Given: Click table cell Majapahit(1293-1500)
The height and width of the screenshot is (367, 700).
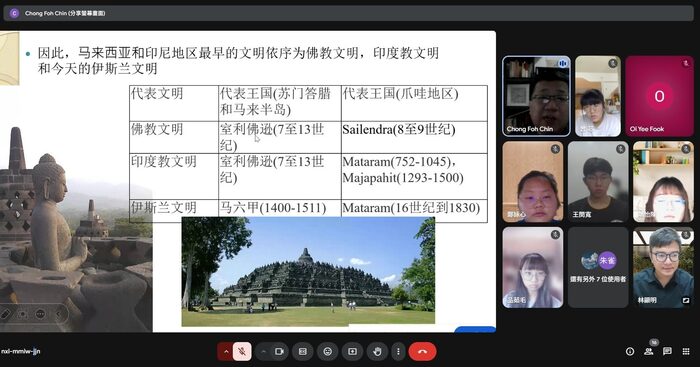Looking at the screenshot, I should coord(403,178).
